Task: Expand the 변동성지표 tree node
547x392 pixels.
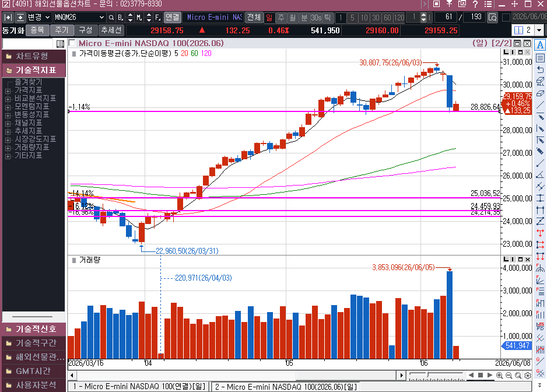Action: [8, 115]
